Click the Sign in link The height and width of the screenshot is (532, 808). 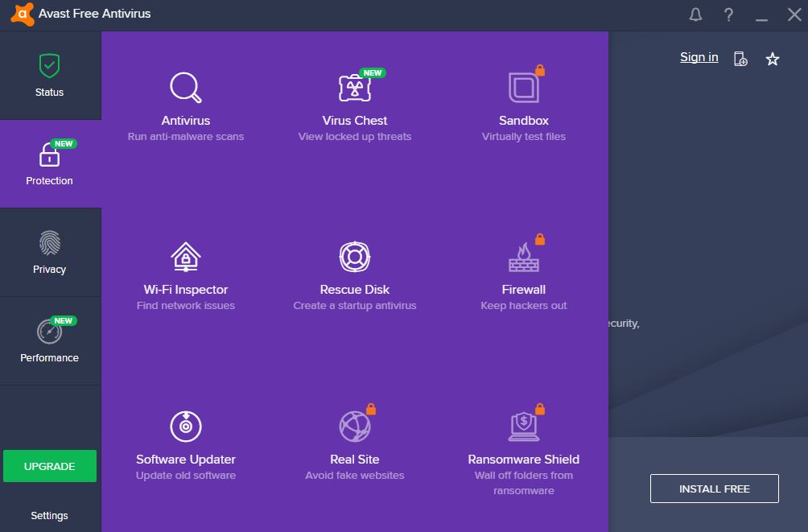click(x=699, y=57)
